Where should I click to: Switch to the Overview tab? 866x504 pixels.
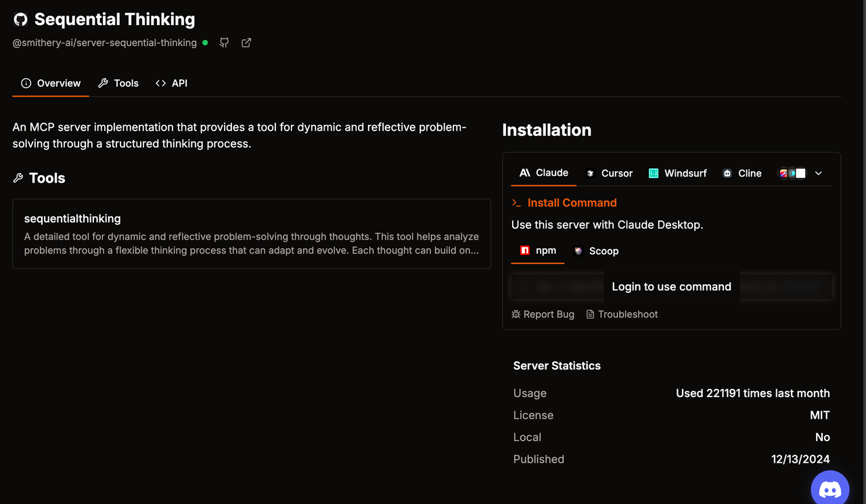click(x=51, y=83)
